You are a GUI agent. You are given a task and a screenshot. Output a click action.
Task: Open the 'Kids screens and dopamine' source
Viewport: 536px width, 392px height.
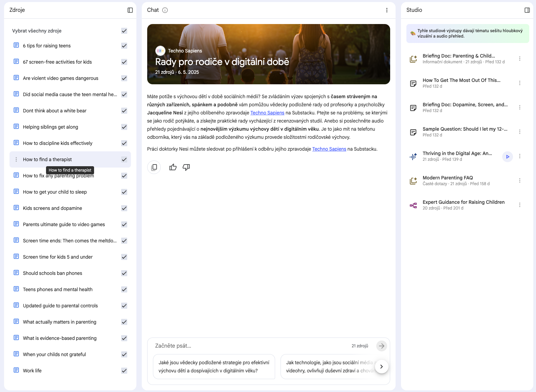pos(52,208)
